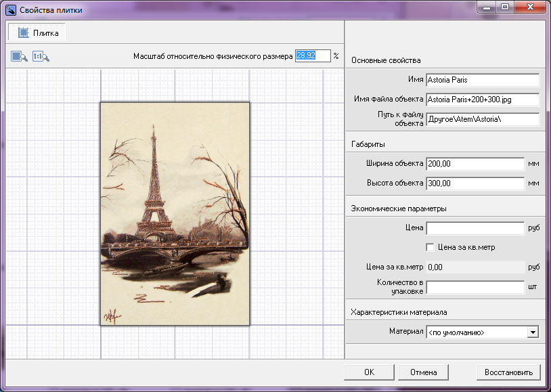Click the Восстановить button
Viewport: 551px width, 392px height.
click(508, 372)
